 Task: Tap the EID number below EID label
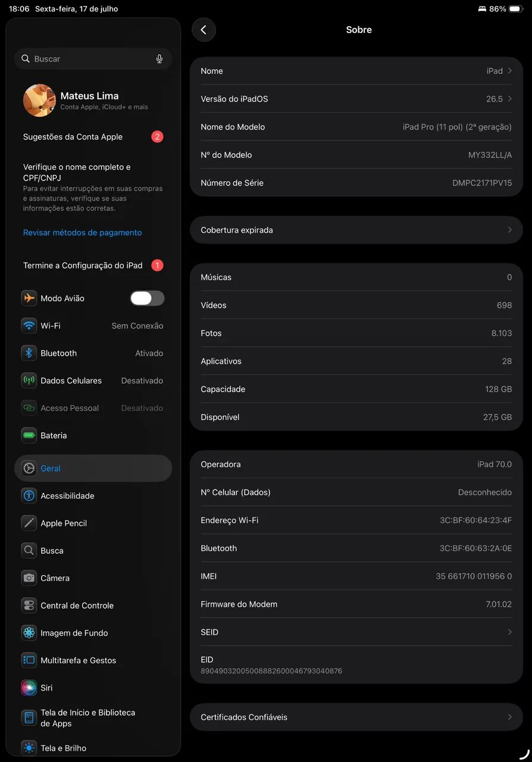coord(271,671)
